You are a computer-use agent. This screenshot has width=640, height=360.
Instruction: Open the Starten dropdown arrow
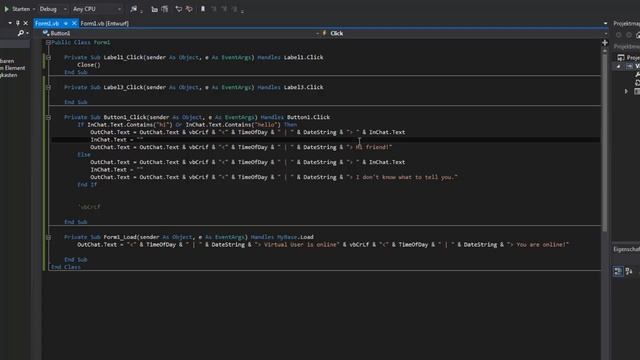click(33, 9)
